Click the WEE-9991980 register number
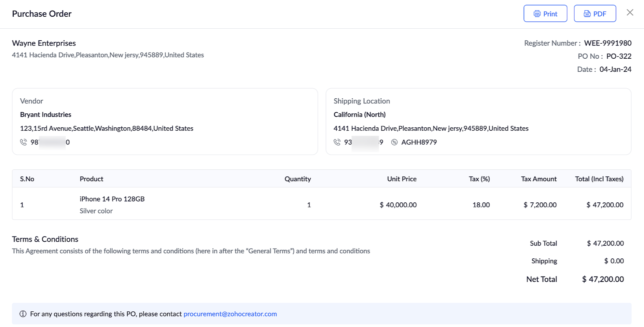 (x=607, y=43)
